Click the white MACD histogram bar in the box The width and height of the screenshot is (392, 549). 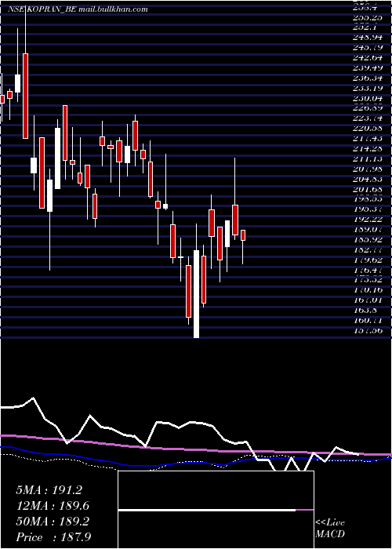pyautogui.click(x=207, y=511)
